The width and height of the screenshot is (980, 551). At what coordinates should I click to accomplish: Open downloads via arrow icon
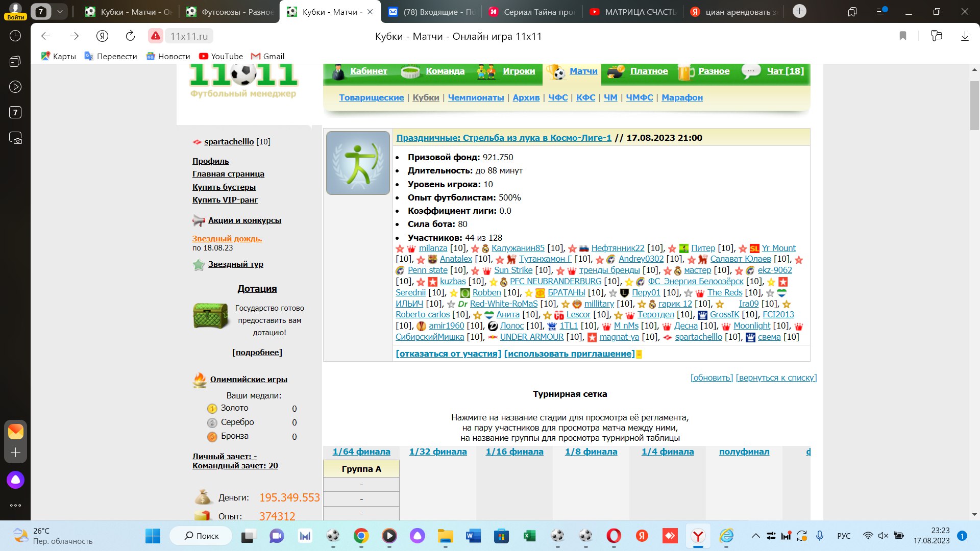[x=965, y=36]
